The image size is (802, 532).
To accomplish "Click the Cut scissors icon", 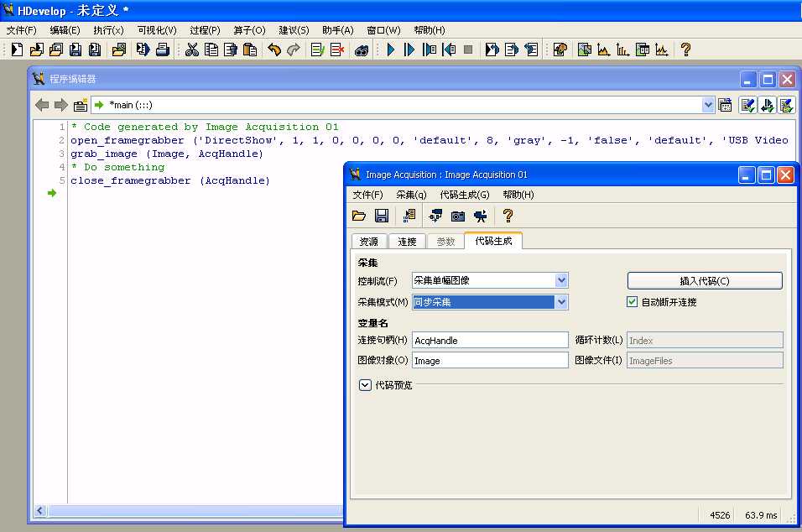I will click(x=192, y=50).
